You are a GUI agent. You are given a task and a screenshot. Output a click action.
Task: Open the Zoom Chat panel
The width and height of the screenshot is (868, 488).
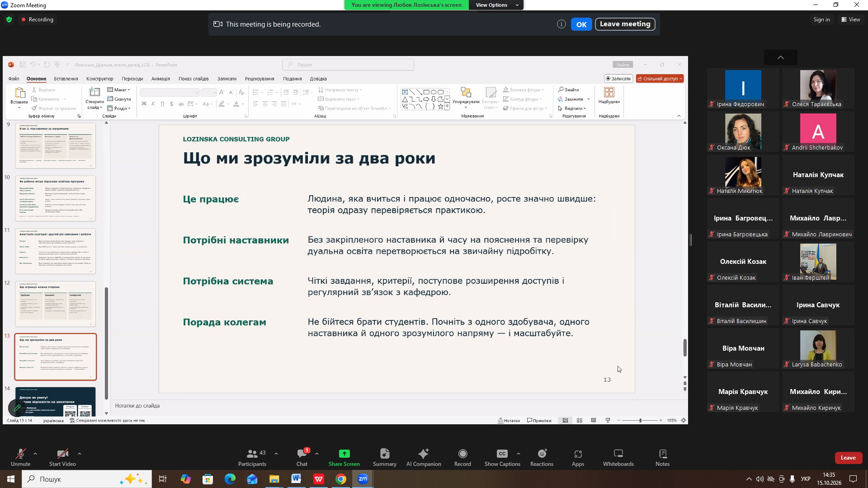click(302, 457)
